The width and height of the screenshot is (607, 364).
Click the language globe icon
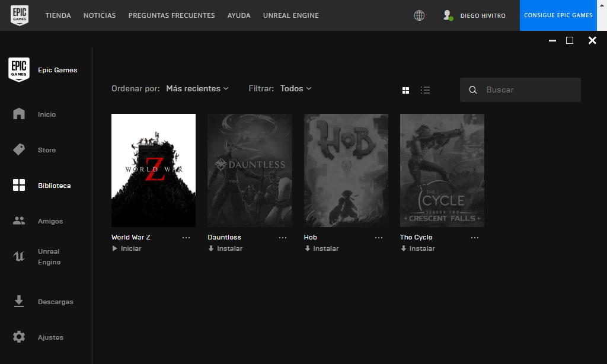(419, 15)
